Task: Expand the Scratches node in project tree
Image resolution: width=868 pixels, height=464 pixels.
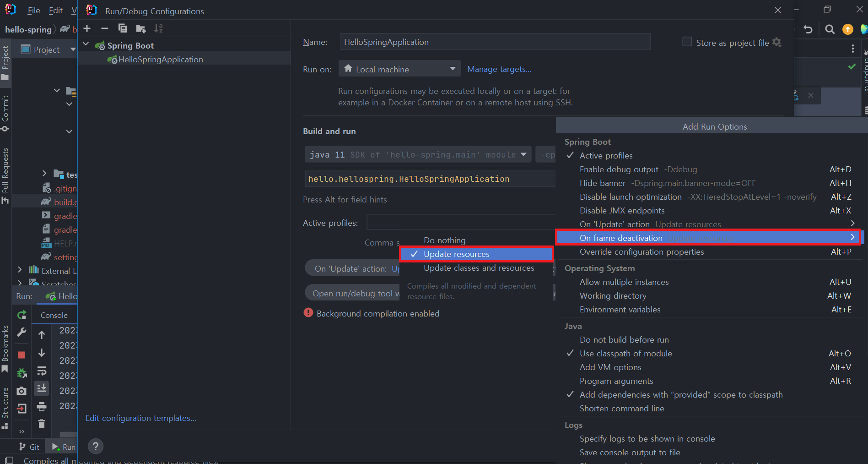Action: (20, 283)
